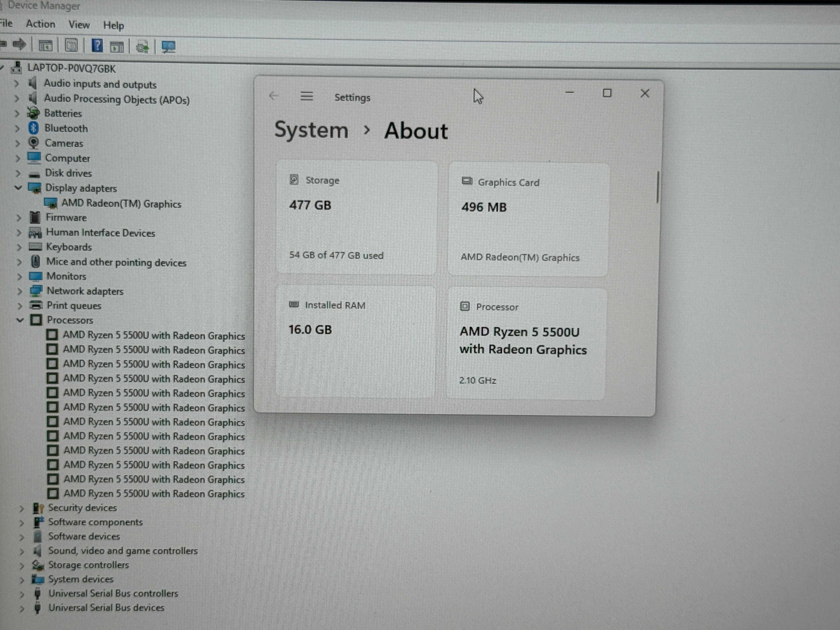Click the Print queues printer icon
The image size is (840, 630).
click(x=36, y=305)
